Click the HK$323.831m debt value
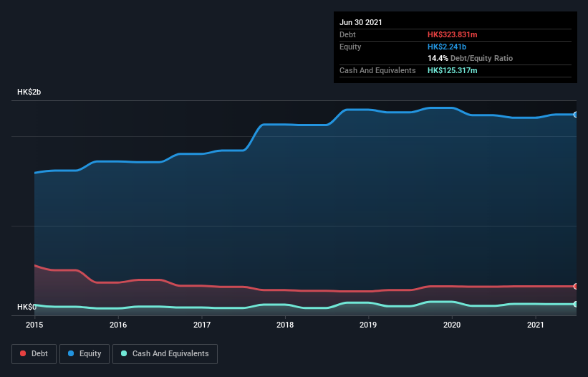588x377 pixels. pos(452,34)
